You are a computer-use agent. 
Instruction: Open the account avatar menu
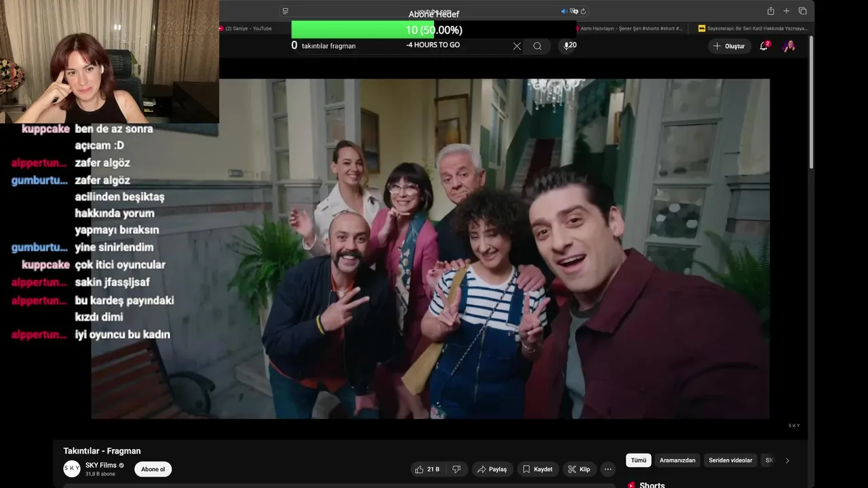point(789,46)
